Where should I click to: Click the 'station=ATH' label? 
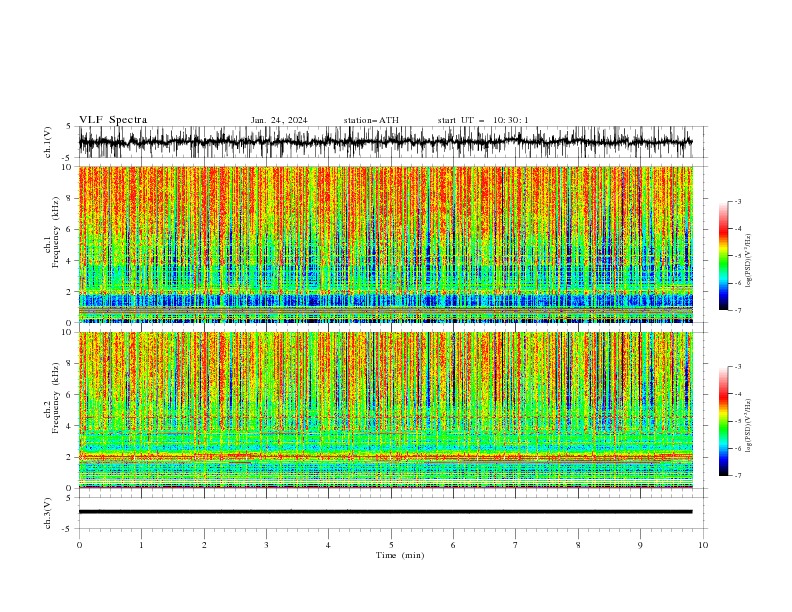point(371,120)
